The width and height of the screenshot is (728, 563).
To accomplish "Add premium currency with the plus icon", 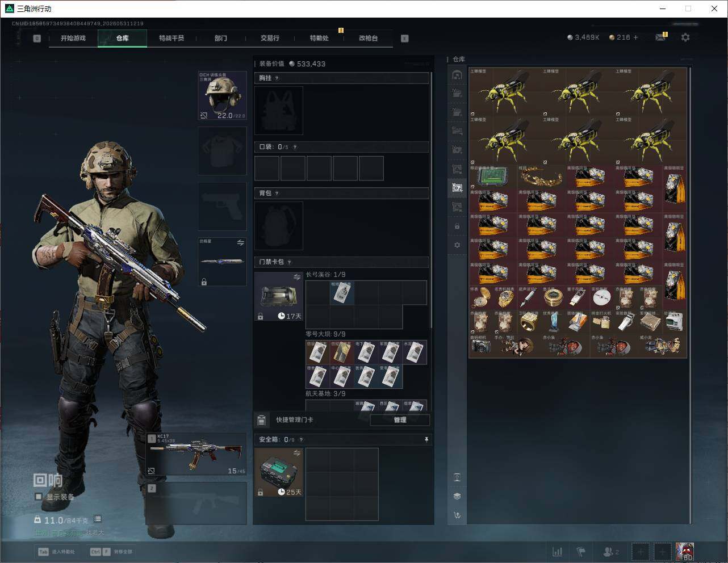I will (x=635, y=37).
